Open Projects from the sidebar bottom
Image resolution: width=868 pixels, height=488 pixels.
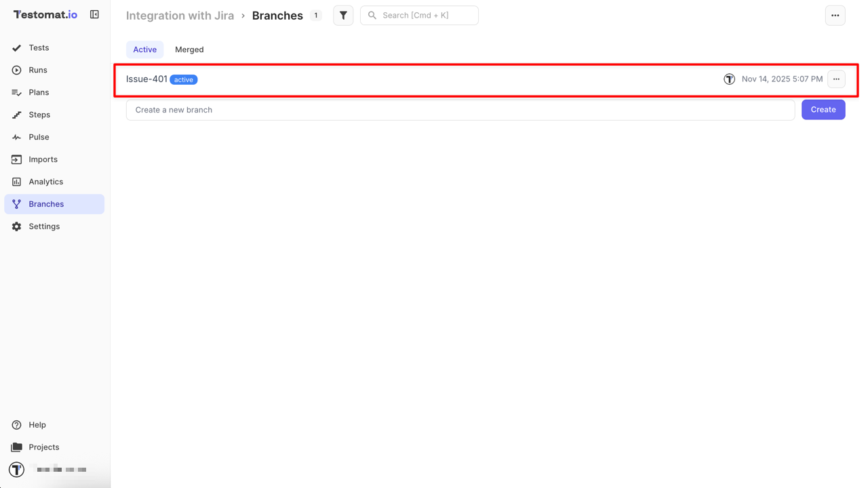tap(43, 447)
